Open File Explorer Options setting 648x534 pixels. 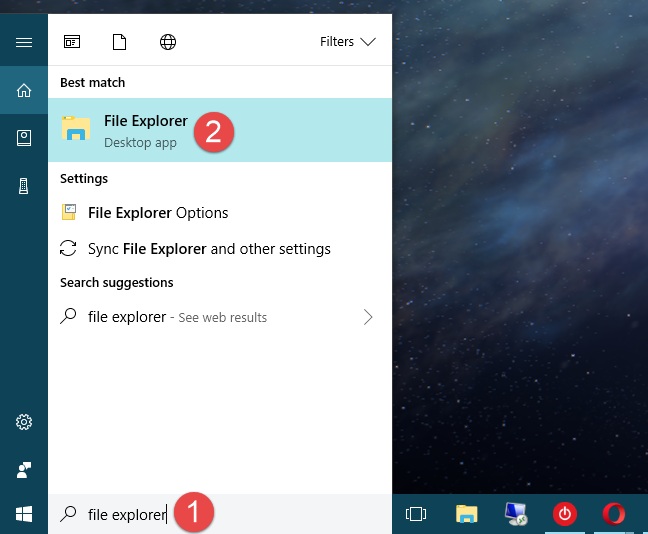tap(158, 213)
